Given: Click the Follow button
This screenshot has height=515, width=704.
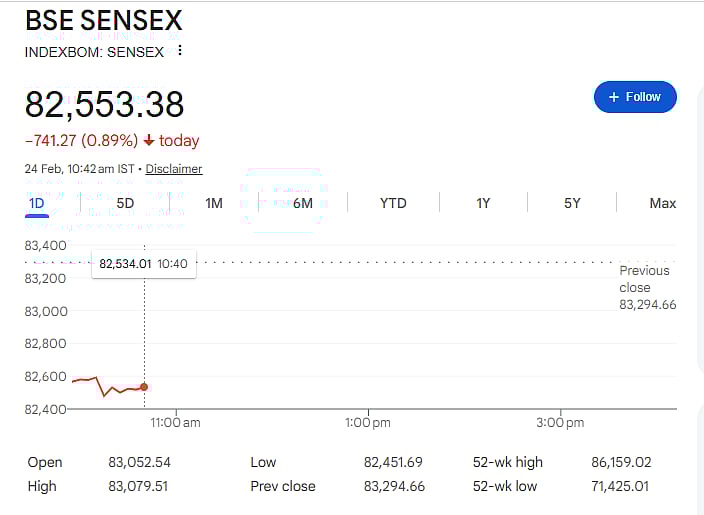Looking at the screenshot, I should (635, 97).
